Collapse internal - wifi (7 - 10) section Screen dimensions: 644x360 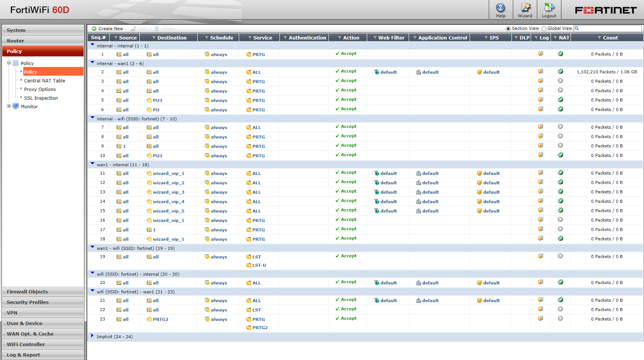(93, 118)
